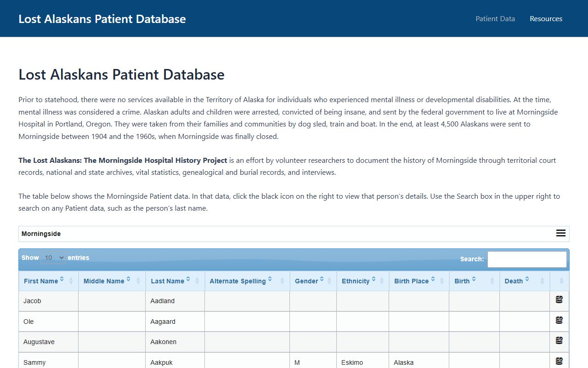
Task: Click blue sort arrows beside First Name label
Action: (62, 280)
